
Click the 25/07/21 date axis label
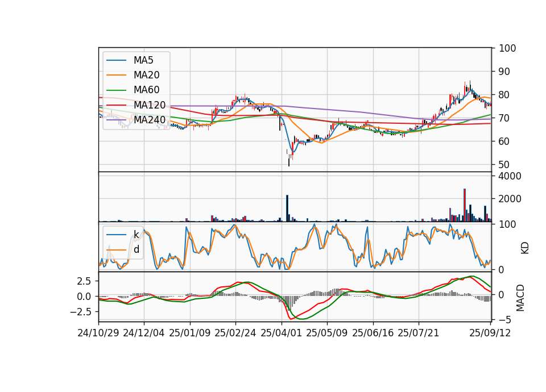(418, 333)
